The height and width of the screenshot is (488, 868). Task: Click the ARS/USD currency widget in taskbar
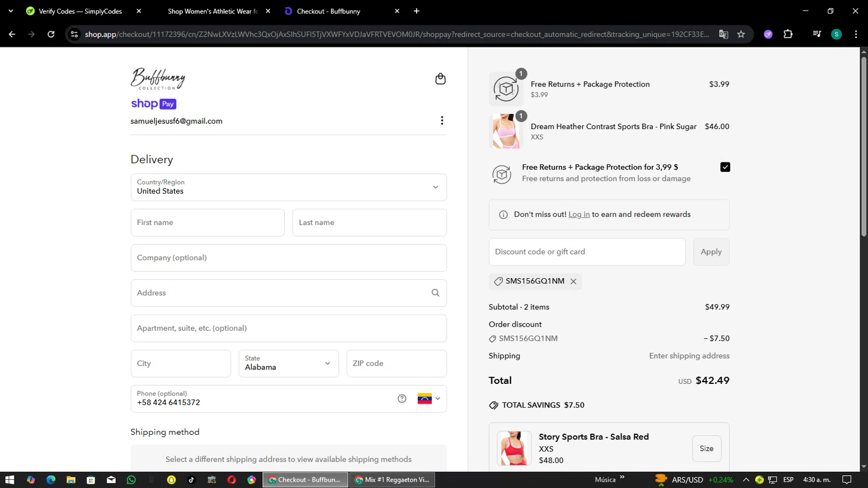click(x=694, y=480)
